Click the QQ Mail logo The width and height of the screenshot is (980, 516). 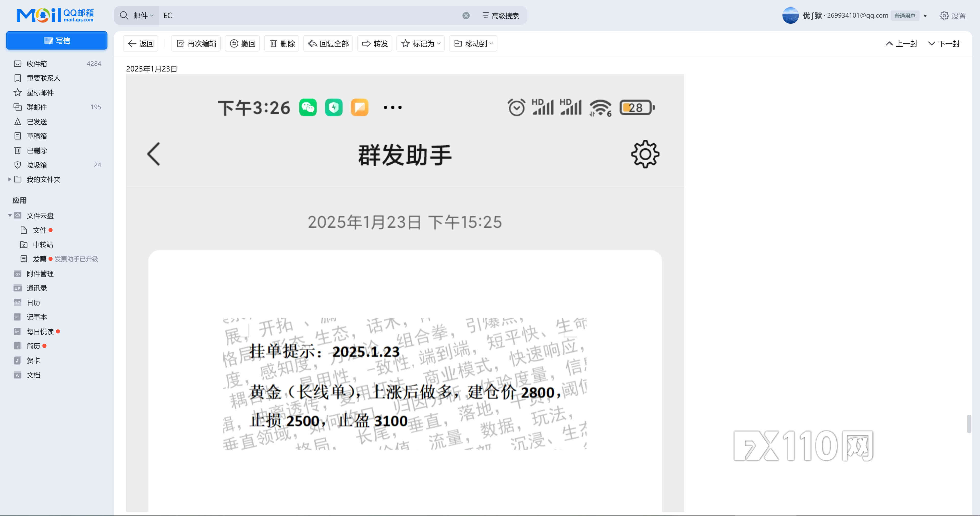tap(55, 15)
